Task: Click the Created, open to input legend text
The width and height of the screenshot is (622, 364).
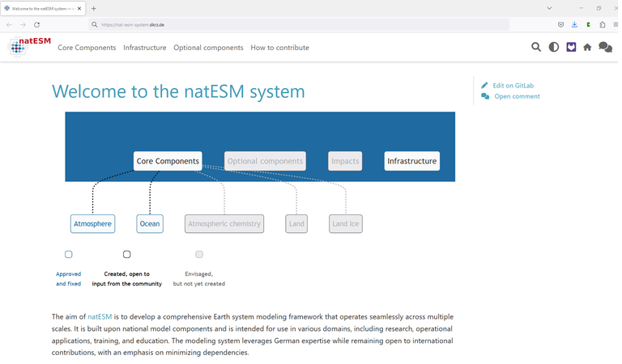Action: 127,279
